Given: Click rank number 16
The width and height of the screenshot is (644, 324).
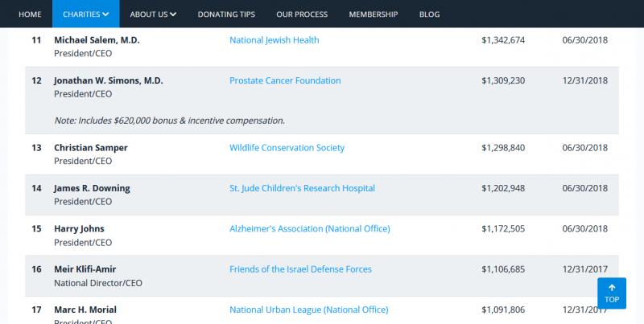Looking at the screenshot, I should point(36,269).
